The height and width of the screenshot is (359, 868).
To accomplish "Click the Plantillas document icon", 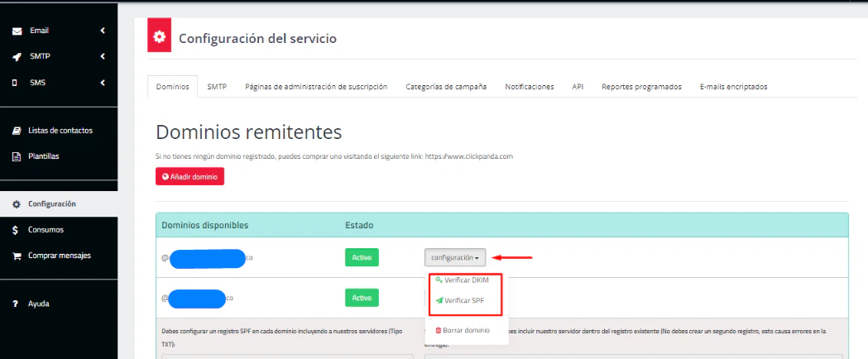I will pos(17,156).
